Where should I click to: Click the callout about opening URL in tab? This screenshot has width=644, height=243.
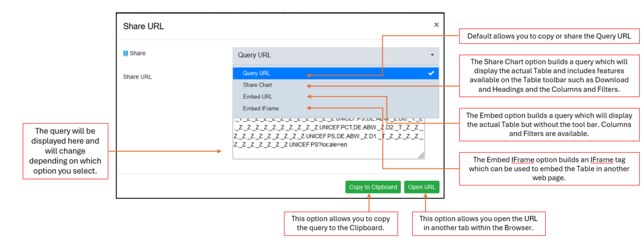pyautogui.click(x=479, y=224)
